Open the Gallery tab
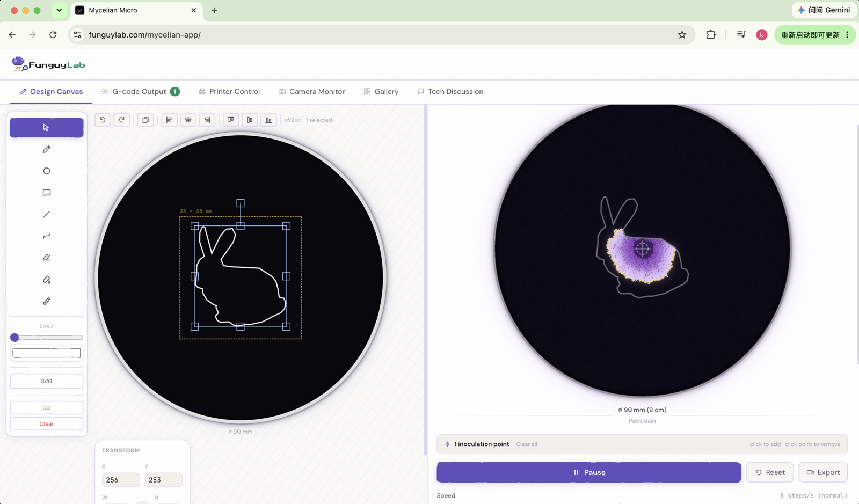 (381, 92)
